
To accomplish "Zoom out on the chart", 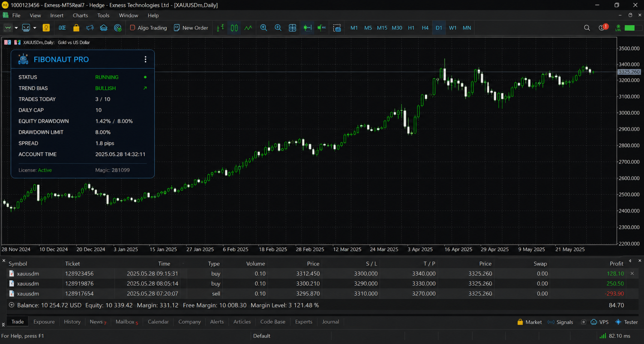I will click(x=278, y=28).
